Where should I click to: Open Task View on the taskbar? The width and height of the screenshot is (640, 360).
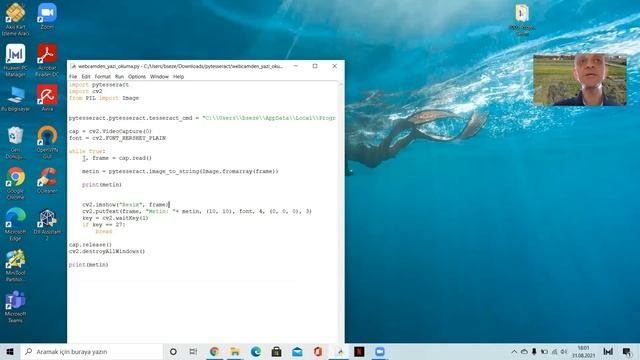[193, 351]
